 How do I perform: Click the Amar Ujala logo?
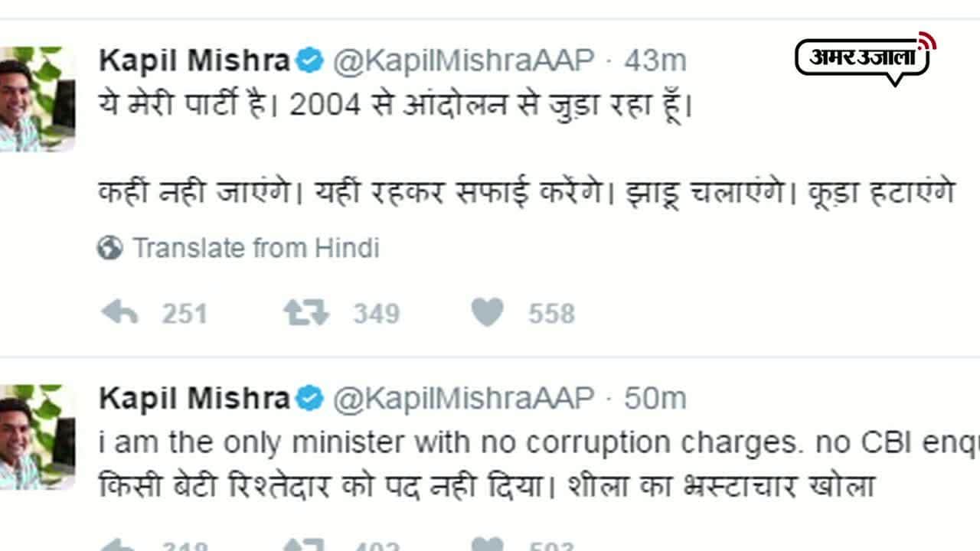click(864, 58)
